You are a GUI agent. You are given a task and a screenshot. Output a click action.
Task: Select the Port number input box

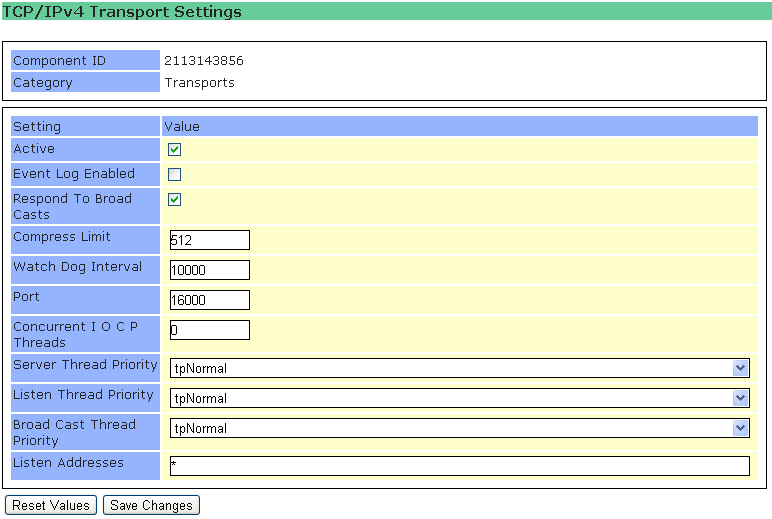coord(209,300)
